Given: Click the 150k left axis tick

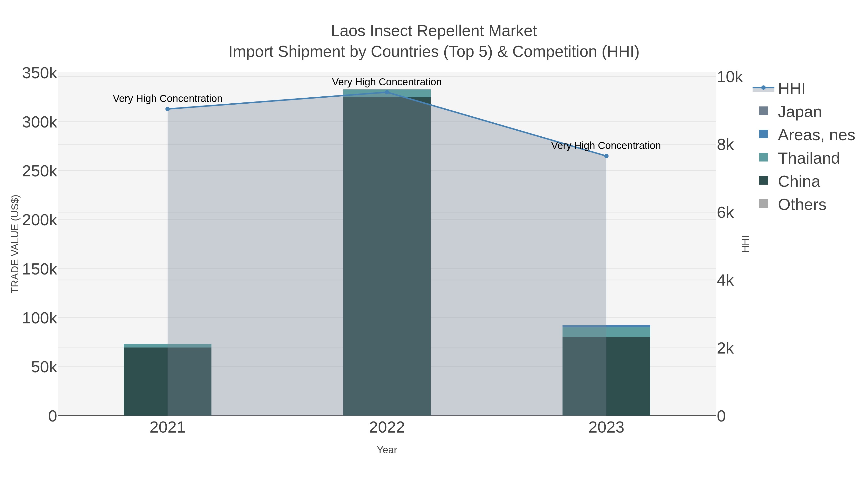Looking at the screenshot, I should pos(40,269).
